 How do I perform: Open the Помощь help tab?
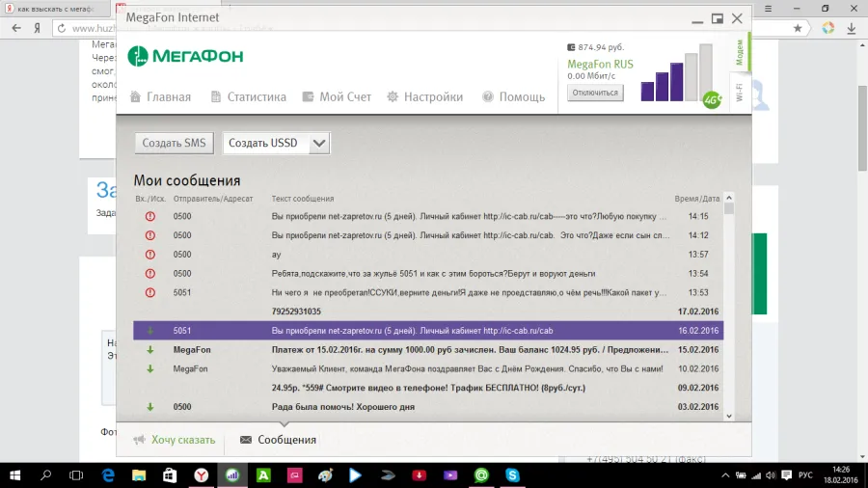pyautogui.click(x=513, y=96)
